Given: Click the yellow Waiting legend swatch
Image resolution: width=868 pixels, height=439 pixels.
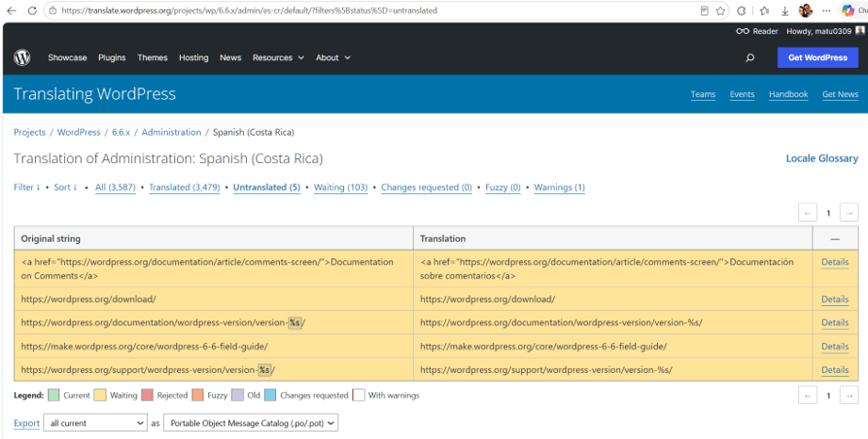Looking at the screenshot, I should tap(100, 396).
